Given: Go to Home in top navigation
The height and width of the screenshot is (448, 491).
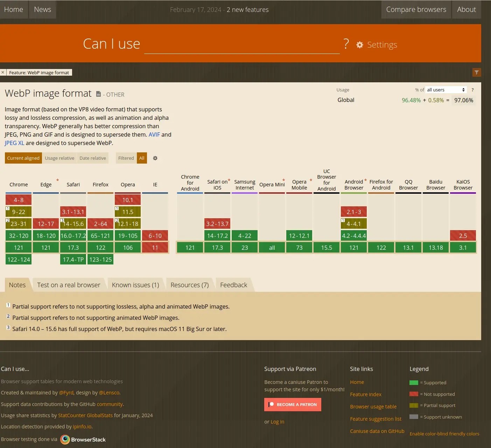Looking at the screenshot, I should [14, 9].
